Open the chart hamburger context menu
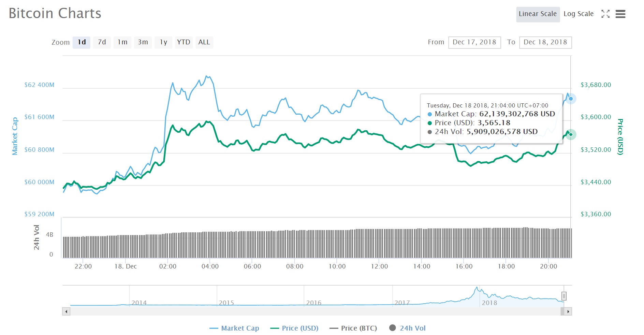 (620, 14)
